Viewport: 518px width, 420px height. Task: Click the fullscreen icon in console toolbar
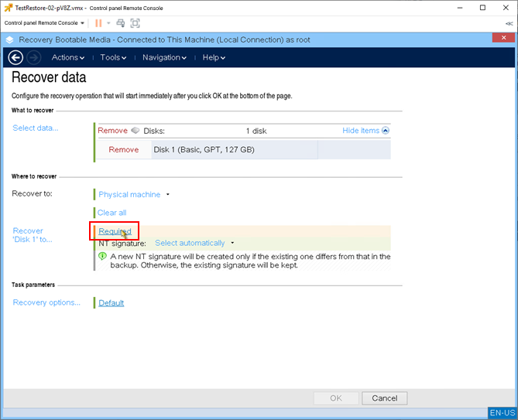[136, 23]
